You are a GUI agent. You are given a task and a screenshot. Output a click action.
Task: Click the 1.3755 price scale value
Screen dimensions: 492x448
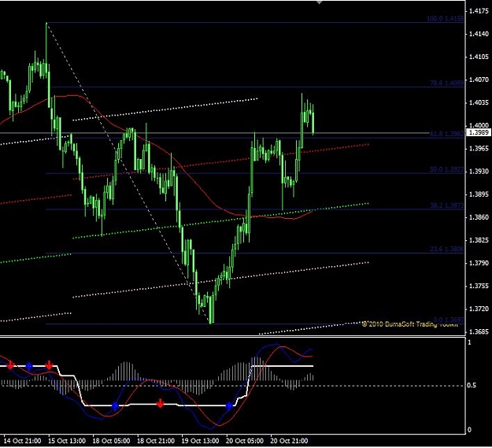(x=479, y=286)
